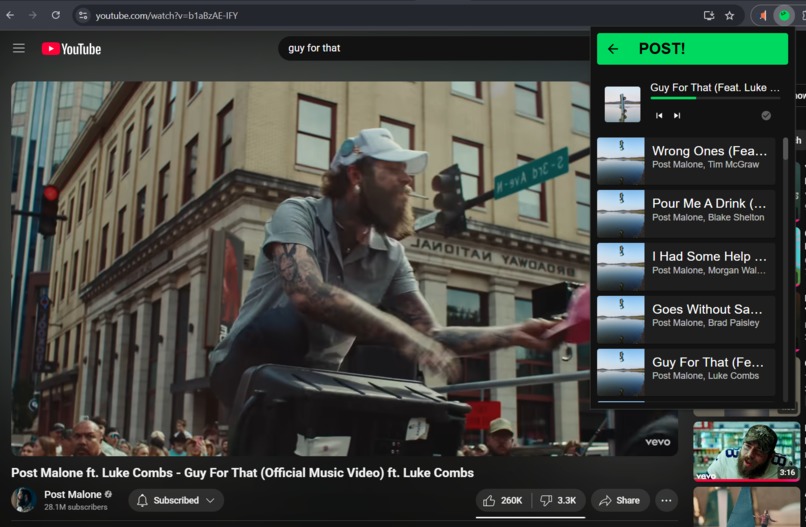Viewport: 806px width, 527px height.
Task: Open the green circle browser extension
Action: pos(784,16)
